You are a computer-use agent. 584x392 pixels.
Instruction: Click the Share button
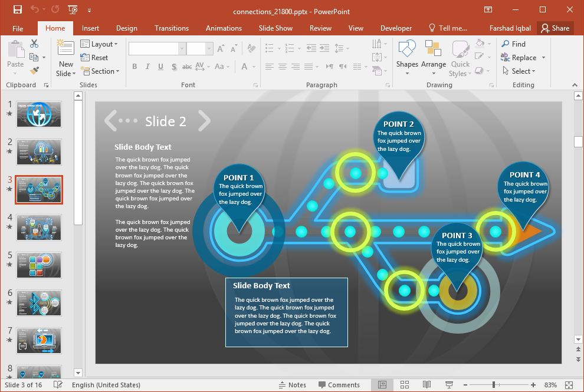point(555,28)
